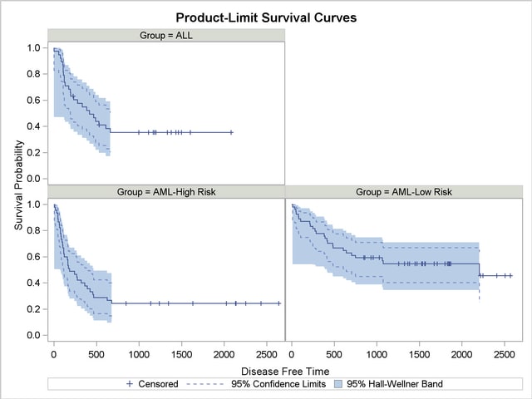Select the 'Group = AML-High Risk' panel header

[x=166, y=192]
